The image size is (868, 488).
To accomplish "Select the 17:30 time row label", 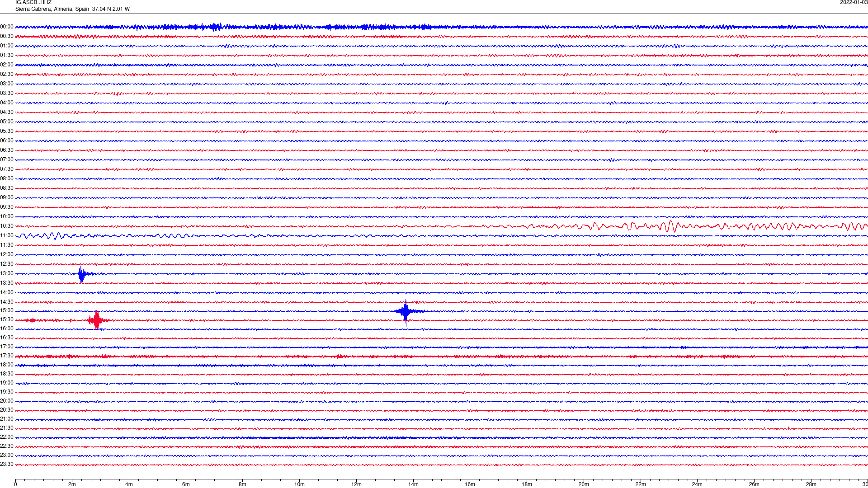I will 7,356.
